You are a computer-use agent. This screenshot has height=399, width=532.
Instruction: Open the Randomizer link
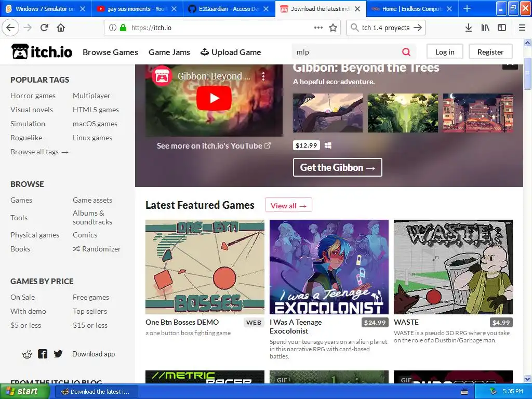tap(97, 249)
